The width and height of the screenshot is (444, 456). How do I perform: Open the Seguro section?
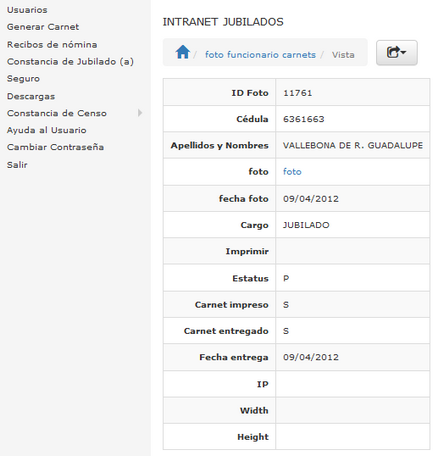(x=23, y=79)
